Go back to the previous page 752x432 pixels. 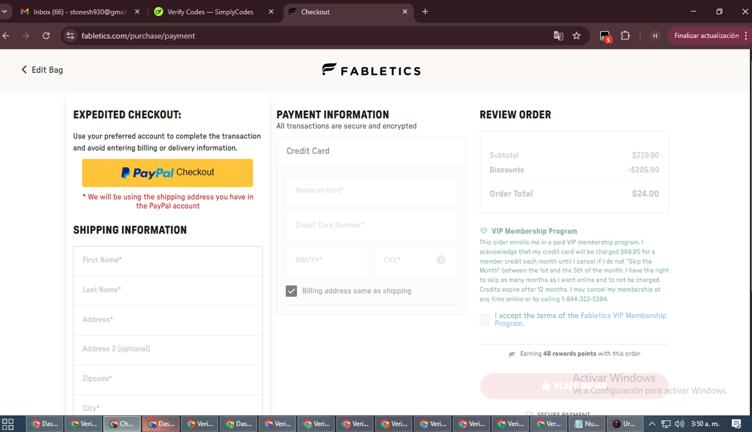tap(6, 36)
